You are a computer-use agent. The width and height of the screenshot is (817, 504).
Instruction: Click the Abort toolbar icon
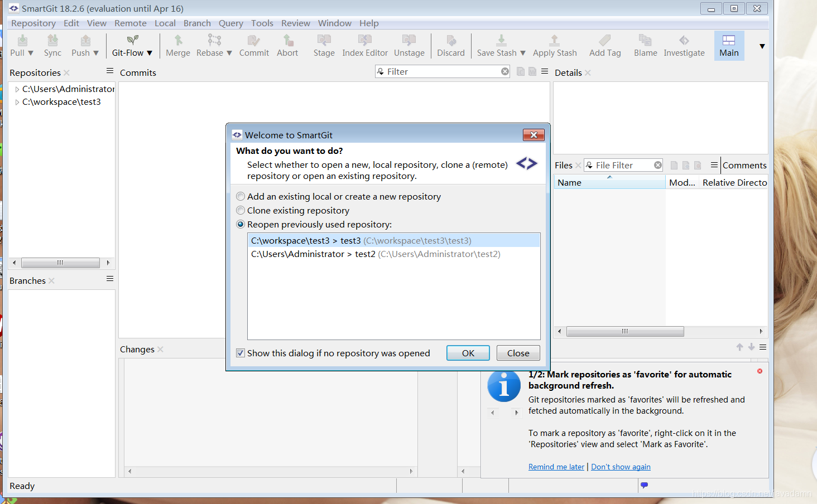click(x=287, y=41)
